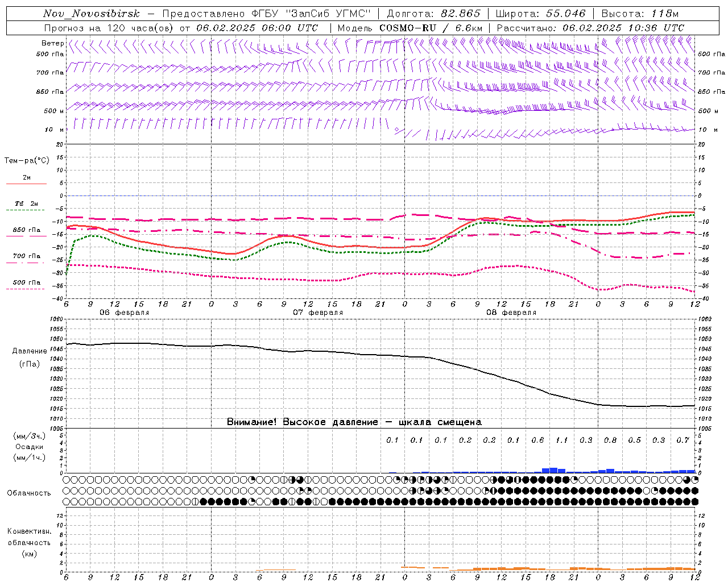Select the 07 февраля date label

(x=317, y=313)
